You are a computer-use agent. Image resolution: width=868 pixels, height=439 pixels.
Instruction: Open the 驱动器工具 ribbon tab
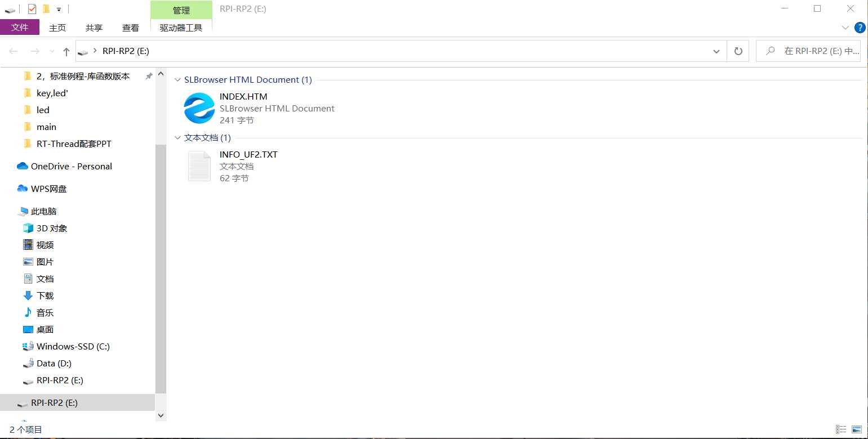click(x=181, y=28)
